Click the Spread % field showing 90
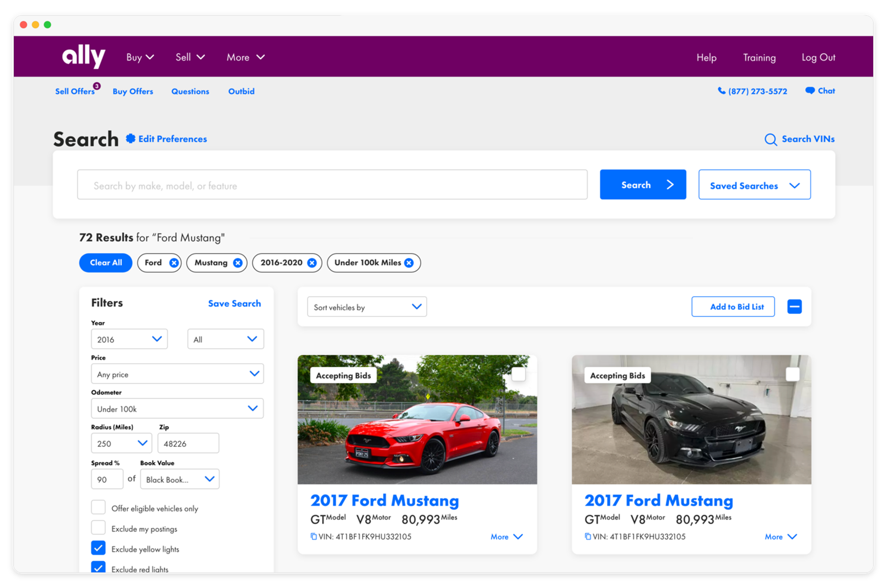 coord(107,479)
